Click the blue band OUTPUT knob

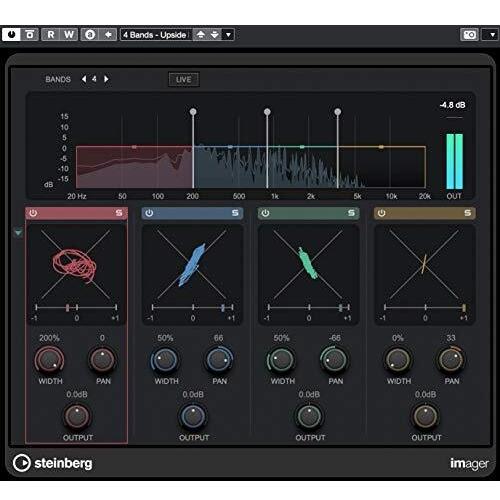[x=193, y=416]
